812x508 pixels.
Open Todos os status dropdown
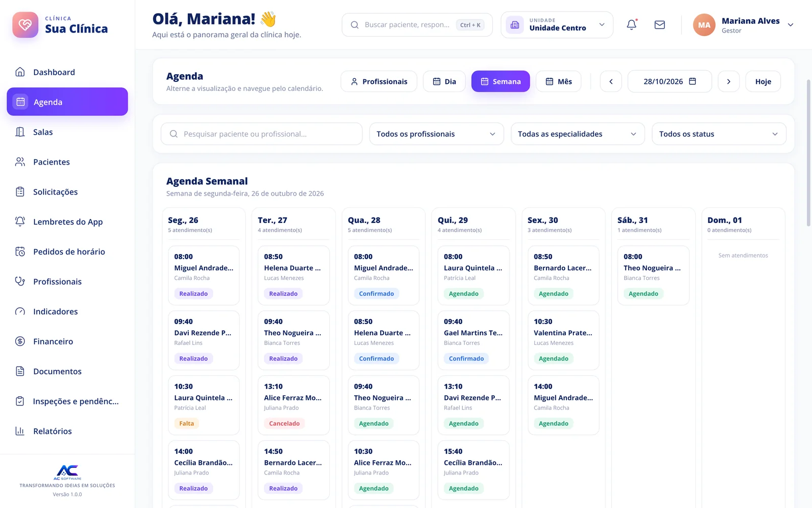pyautogui.click(x=719, y=134)
